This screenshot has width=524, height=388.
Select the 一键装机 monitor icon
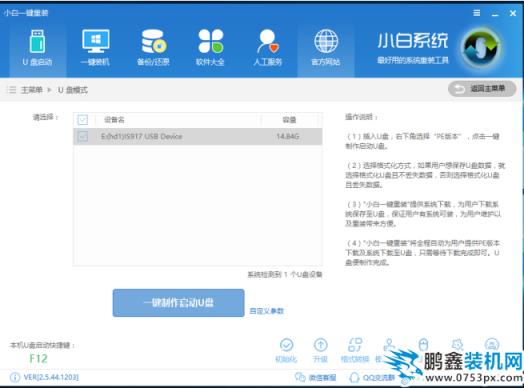[x=96, y=41]
